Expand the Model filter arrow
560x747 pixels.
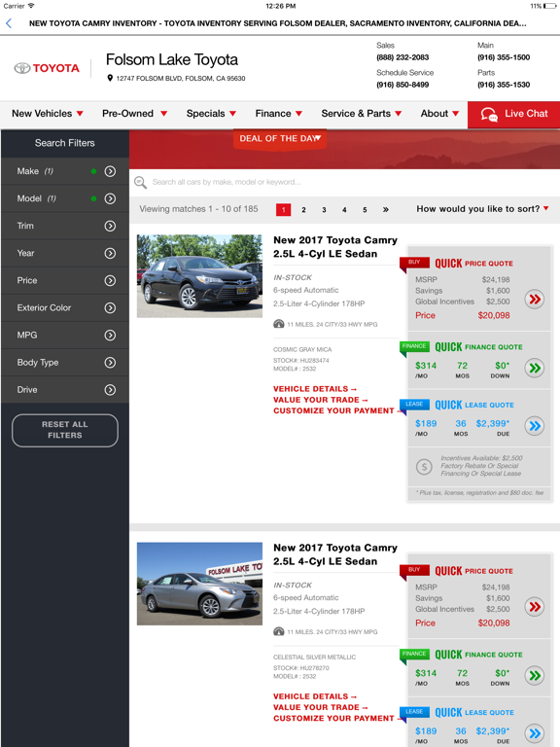coord(110,198)
